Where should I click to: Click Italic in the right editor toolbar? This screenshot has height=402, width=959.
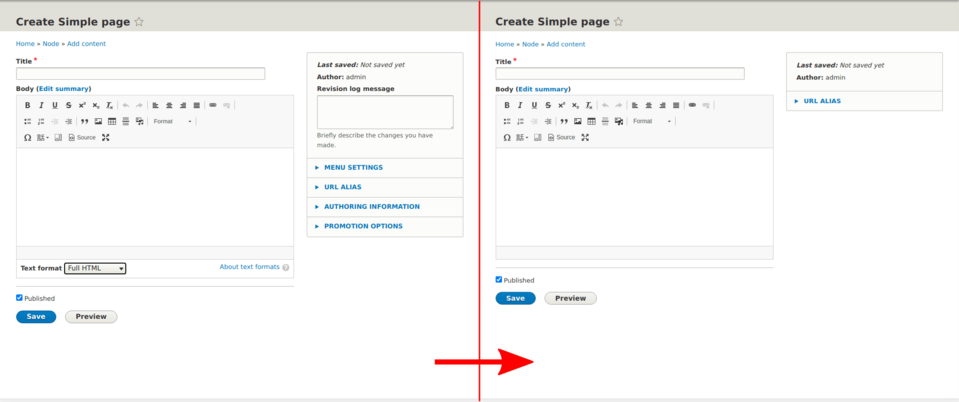pyautogui.click(x=520, y=105)
